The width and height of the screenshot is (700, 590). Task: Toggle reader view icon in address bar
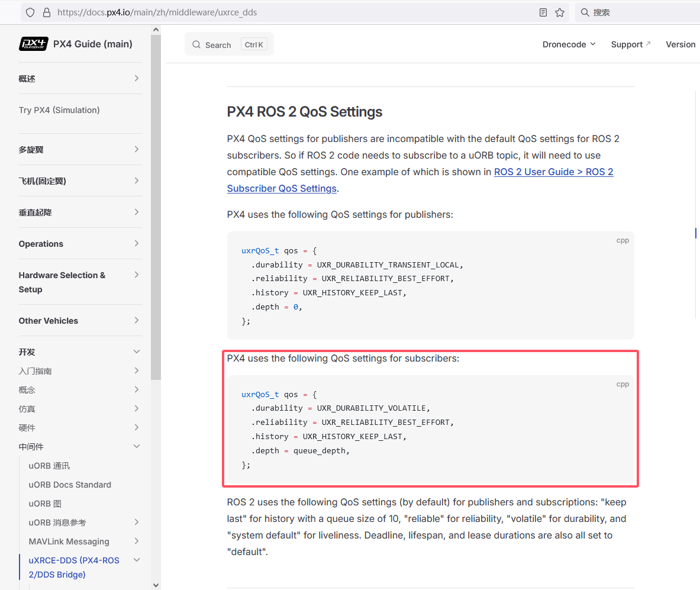click(x=543, y=12)
